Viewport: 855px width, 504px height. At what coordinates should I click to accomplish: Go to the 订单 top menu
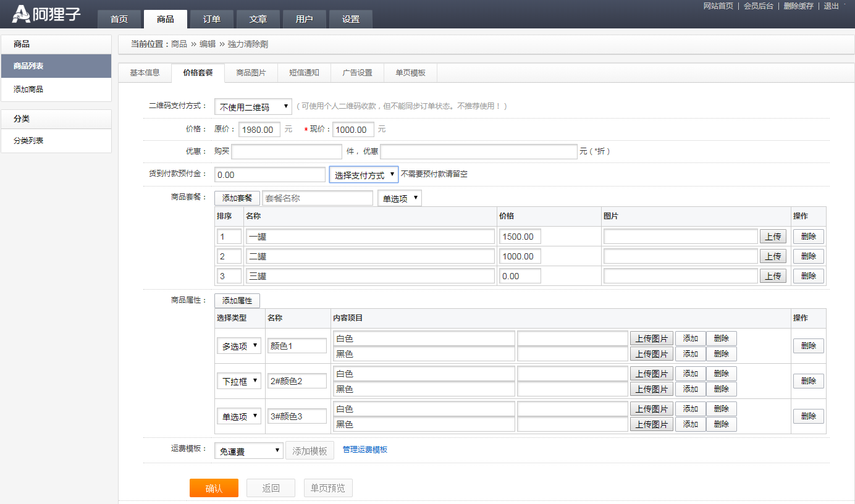point(211,19)
